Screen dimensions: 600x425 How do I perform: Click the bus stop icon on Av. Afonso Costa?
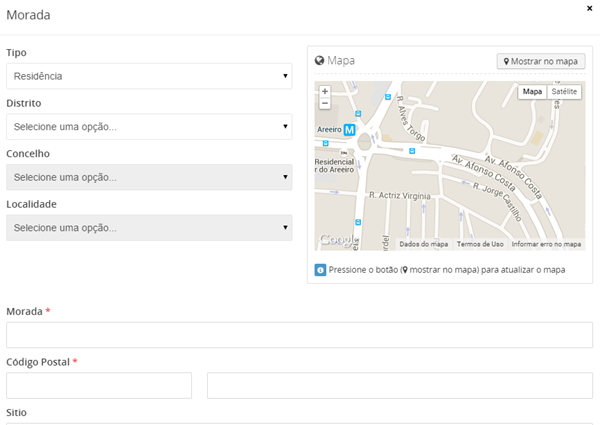coord(412,151)
